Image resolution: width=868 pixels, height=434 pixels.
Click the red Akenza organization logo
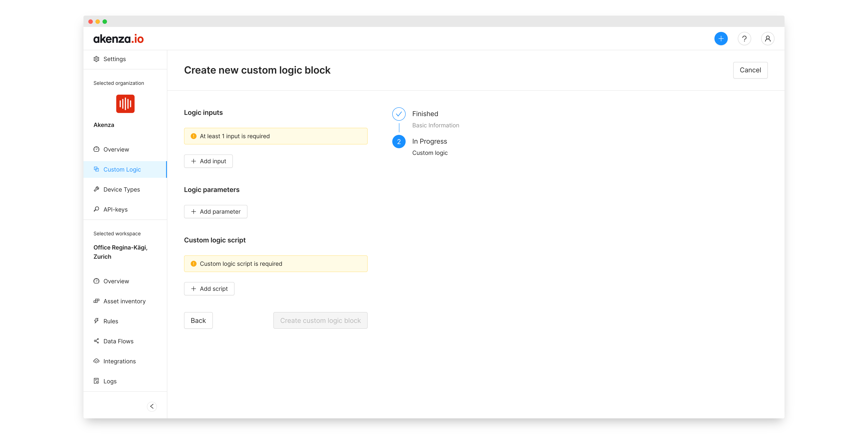pos(125,104)
